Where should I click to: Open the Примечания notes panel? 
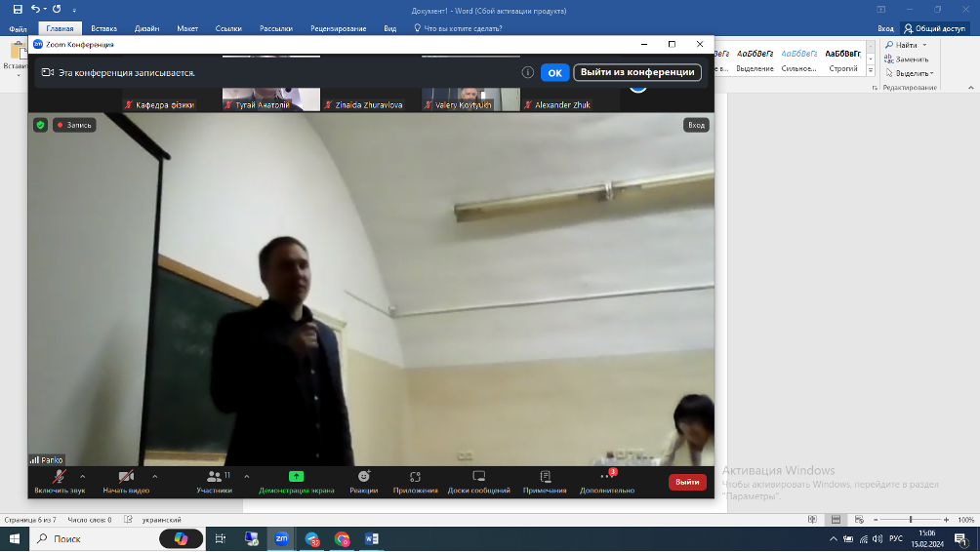coord(545,481)
